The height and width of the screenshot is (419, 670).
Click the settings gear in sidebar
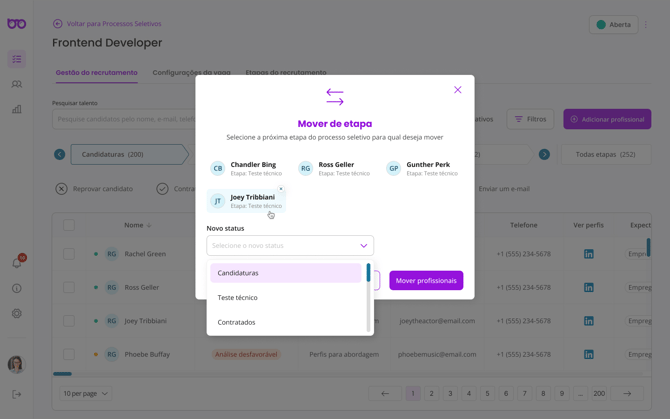[x=17, y=313]
